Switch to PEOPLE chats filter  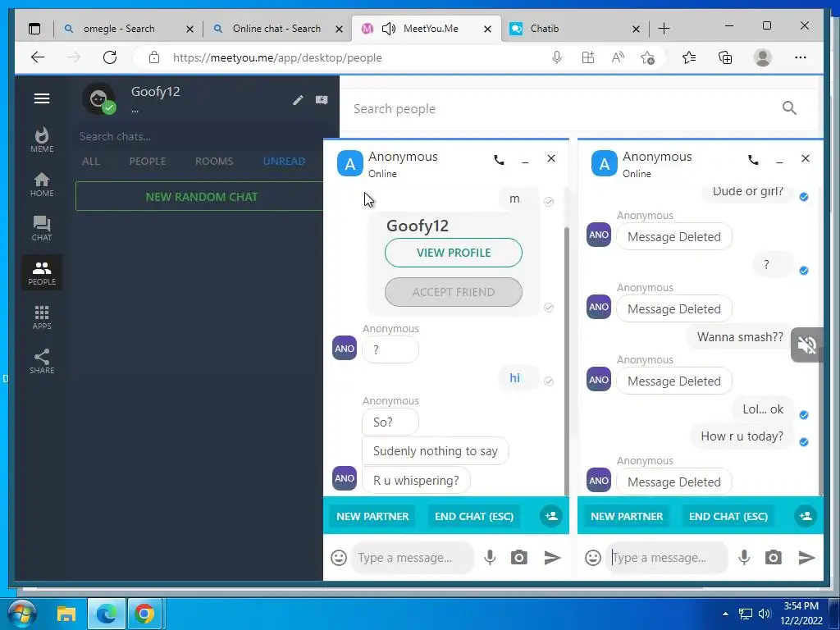pyautogui.click(x=148, y=162)
